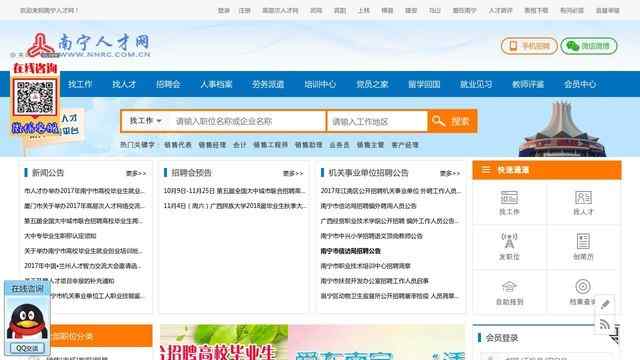Open the 党员之家 navigation item
640x360 pixels.
(372, 84)
